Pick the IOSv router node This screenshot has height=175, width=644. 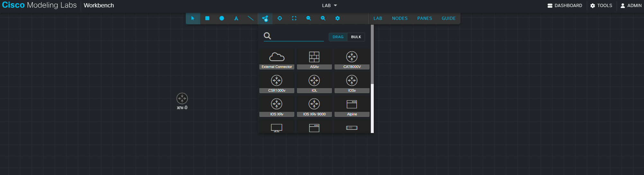point(352,83)
